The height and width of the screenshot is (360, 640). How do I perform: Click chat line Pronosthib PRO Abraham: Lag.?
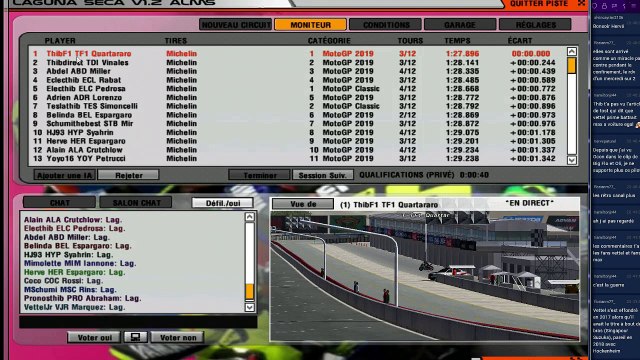tap(82, 298)
